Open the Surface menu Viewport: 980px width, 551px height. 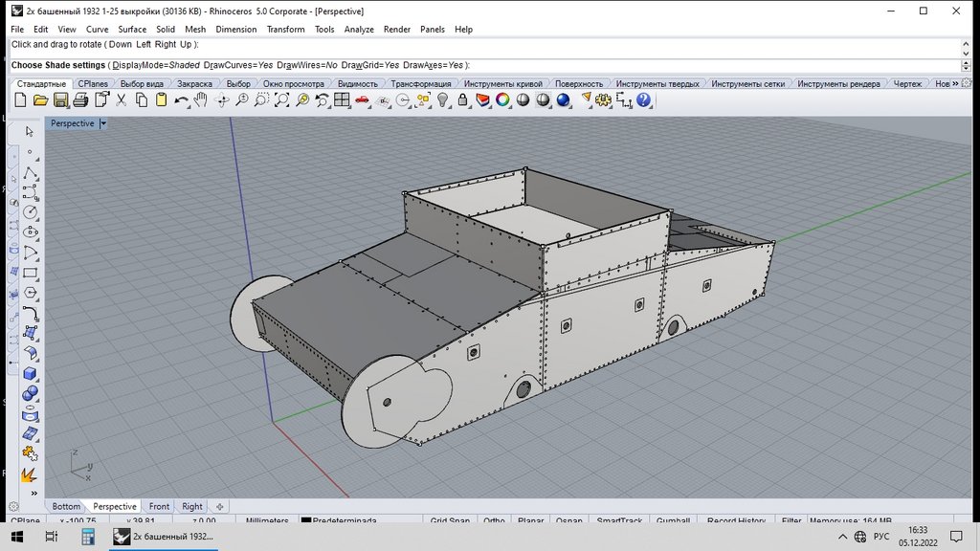(132, 30)
